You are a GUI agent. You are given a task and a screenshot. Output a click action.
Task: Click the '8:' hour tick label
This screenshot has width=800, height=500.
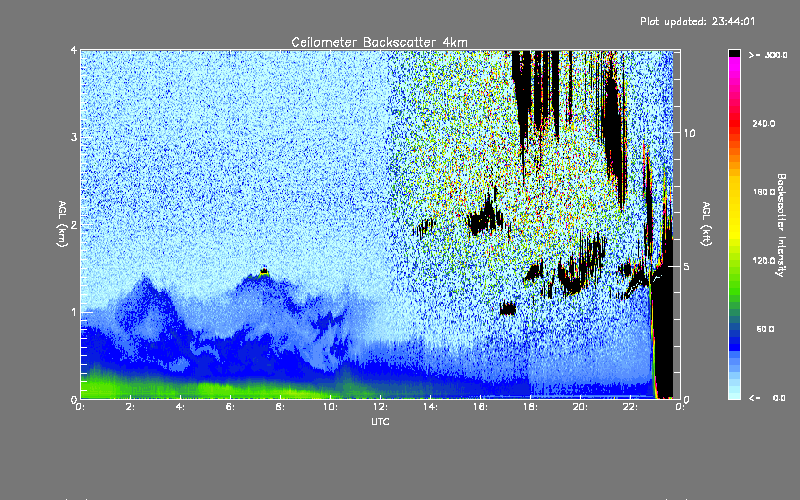tap(281, 407)
